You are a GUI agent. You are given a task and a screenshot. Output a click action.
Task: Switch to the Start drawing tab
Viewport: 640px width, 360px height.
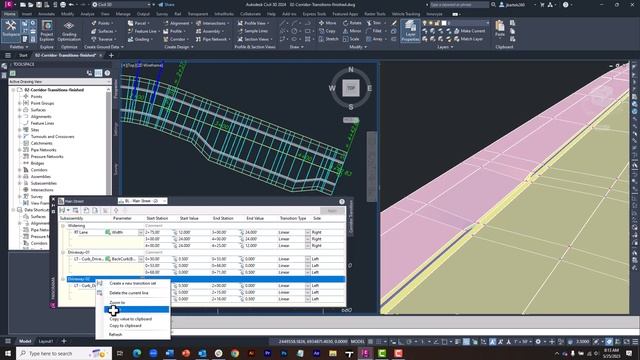pos(23,55)
